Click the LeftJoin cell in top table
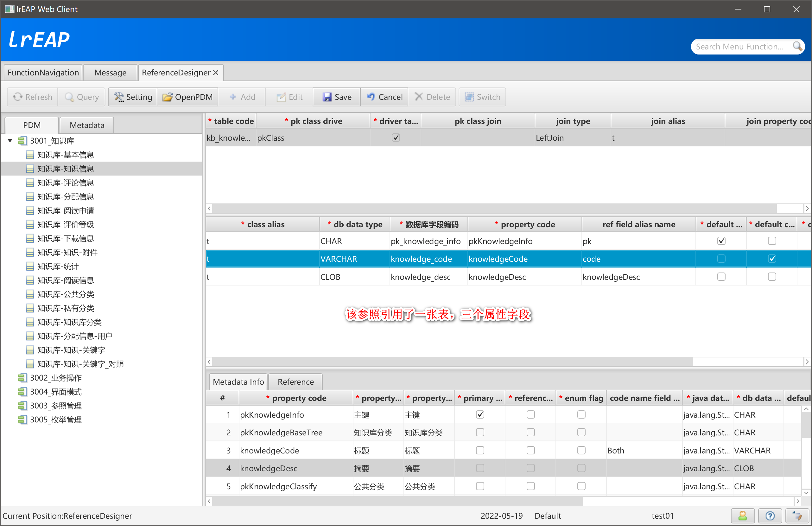 [573, 138]
